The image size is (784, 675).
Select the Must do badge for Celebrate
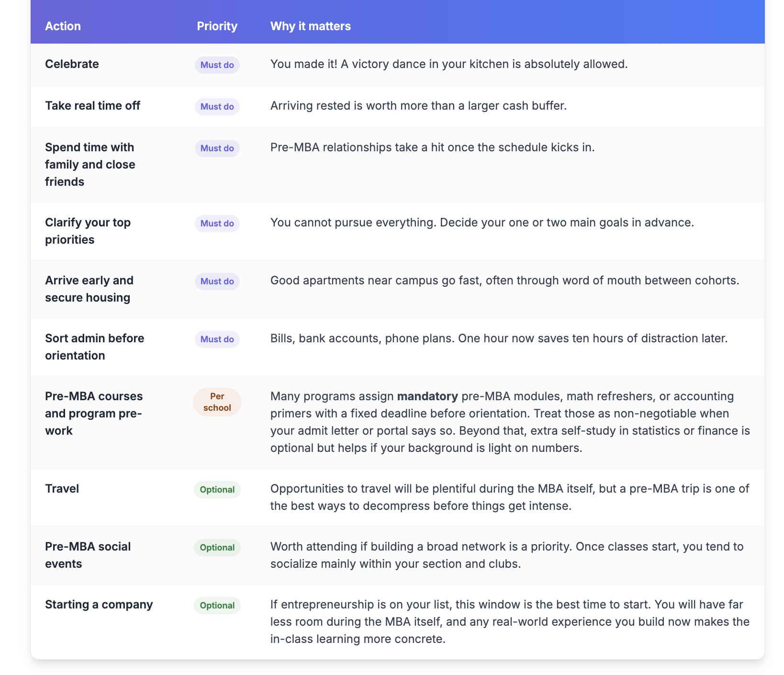click(x=217, y=65)
